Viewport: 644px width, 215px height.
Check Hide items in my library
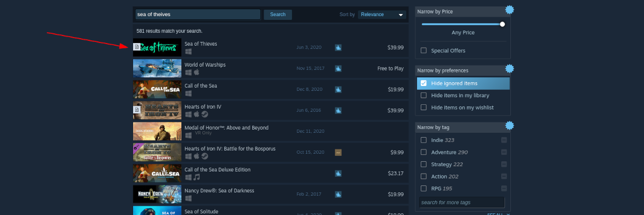pyautogui.click(x=424, y=95)
